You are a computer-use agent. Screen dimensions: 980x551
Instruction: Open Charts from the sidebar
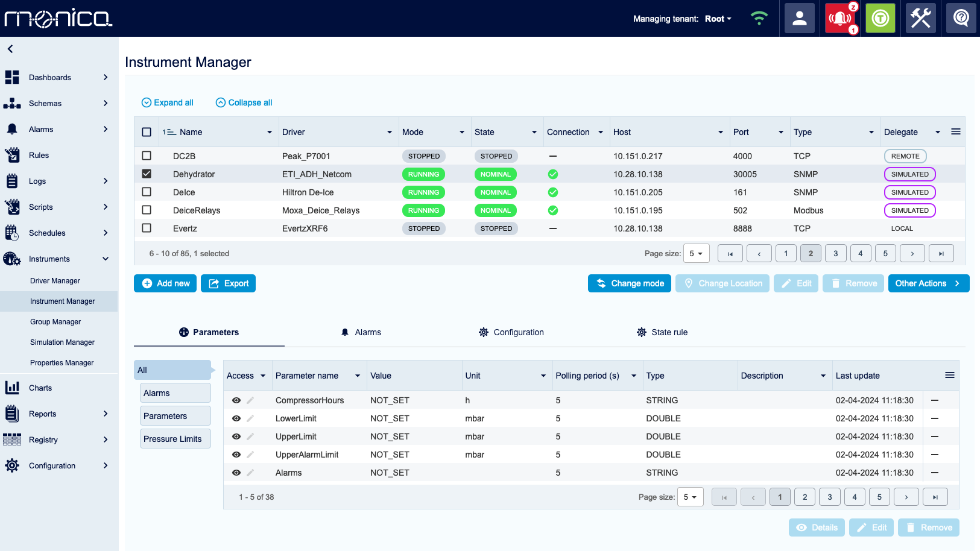pyautogui.click(x=13, y=388)
